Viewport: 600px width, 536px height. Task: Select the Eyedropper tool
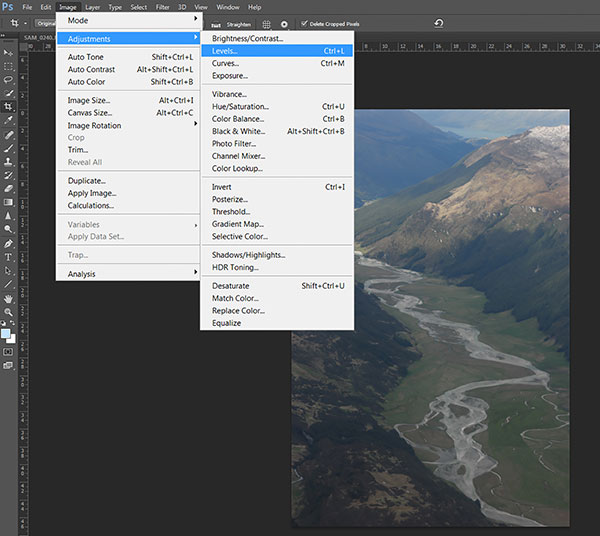click(x=8, y=120)
